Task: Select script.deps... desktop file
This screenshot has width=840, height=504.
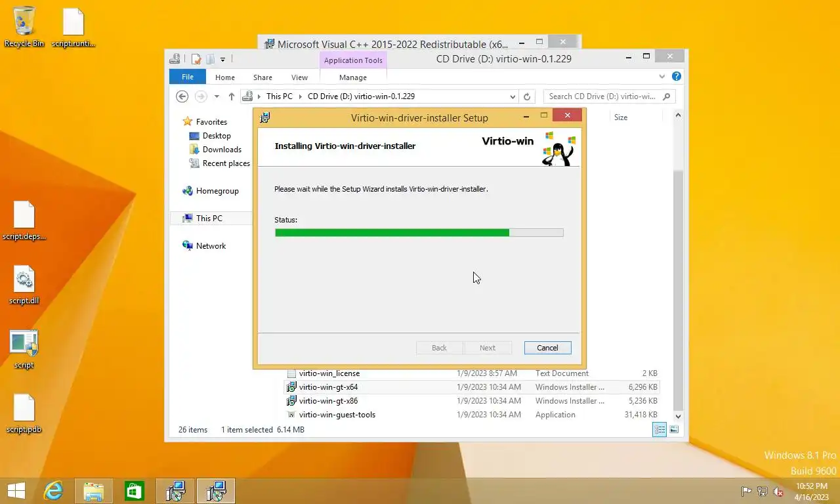Action: [x=24, y=220]
